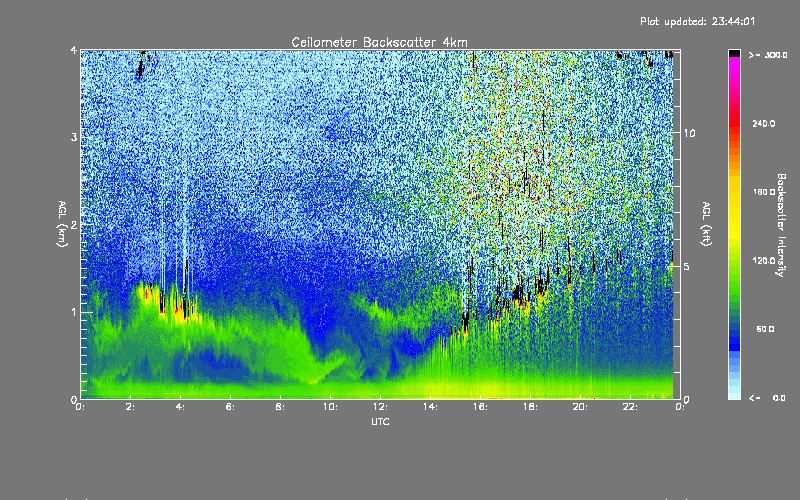Click the '60.0' colorbar value
This screenshot has width=800, height=500.
pyautogui.click(x=765, y=329)
